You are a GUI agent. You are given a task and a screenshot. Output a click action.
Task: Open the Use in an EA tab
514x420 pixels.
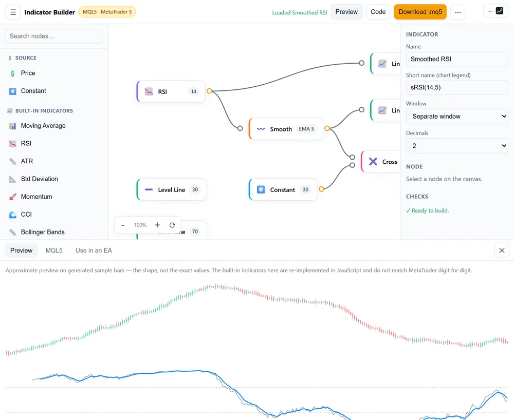[94, 251]
